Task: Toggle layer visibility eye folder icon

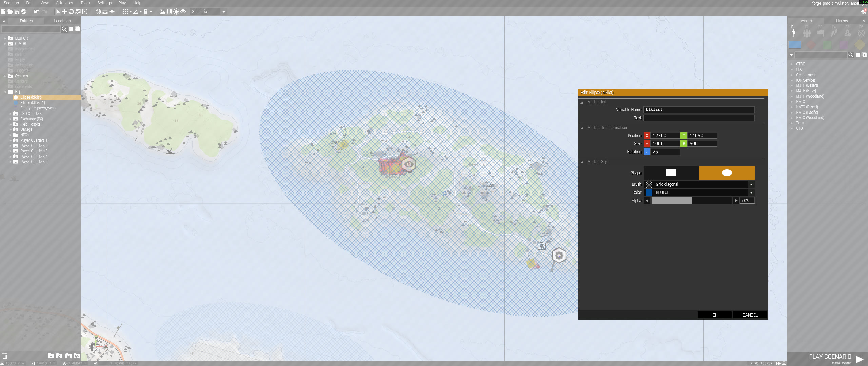Action: pos(77,356)
